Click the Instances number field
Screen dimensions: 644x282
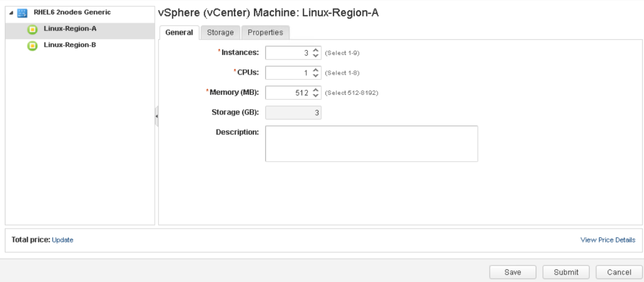[x=288, y=53]
